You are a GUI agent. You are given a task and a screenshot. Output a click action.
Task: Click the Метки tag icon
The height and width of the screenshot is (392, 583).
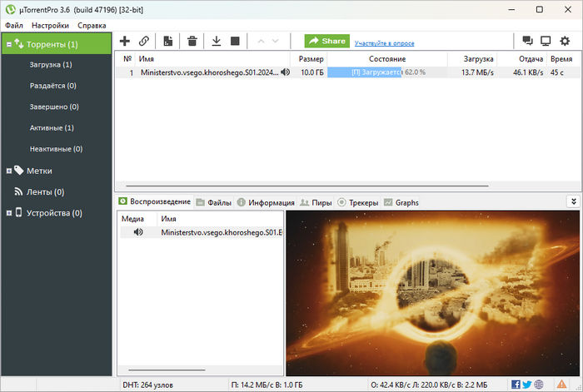(18, 171)
